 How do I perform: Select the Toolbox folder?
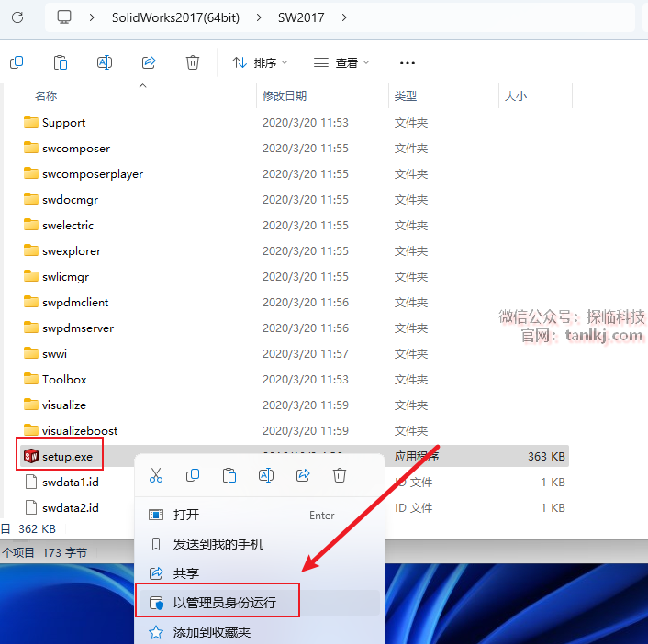click(64, 379)
